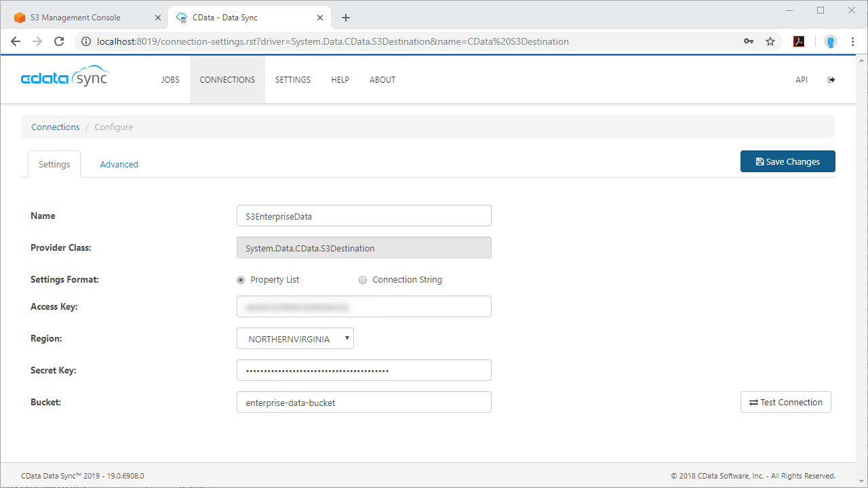
Task: Open the JOBS menu item
Action: (x=170, y=80)
